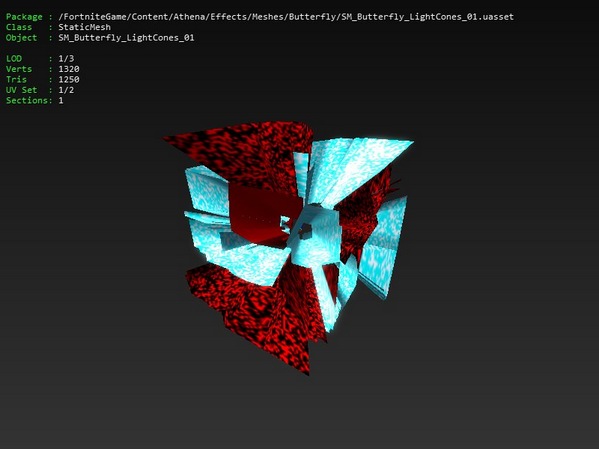Click the UV Set label

(x=21, y=90)
